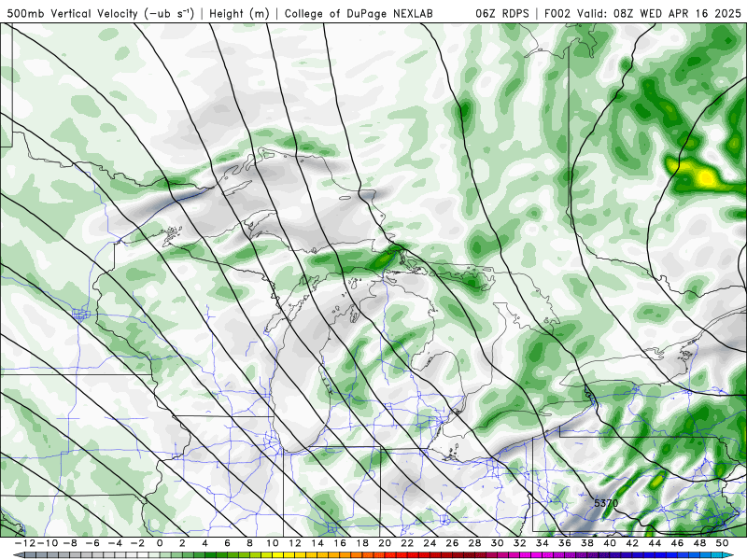
Task: Click the 14 label on the color scale
Action: [x=317, y=543]
